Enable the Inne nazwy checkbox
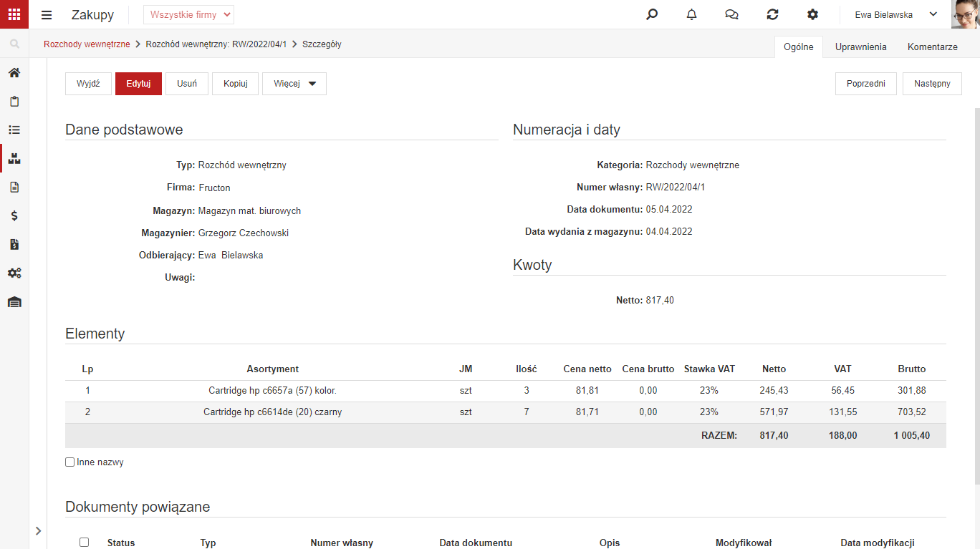The height and width of the screenshot is (549, 980). 69,462
